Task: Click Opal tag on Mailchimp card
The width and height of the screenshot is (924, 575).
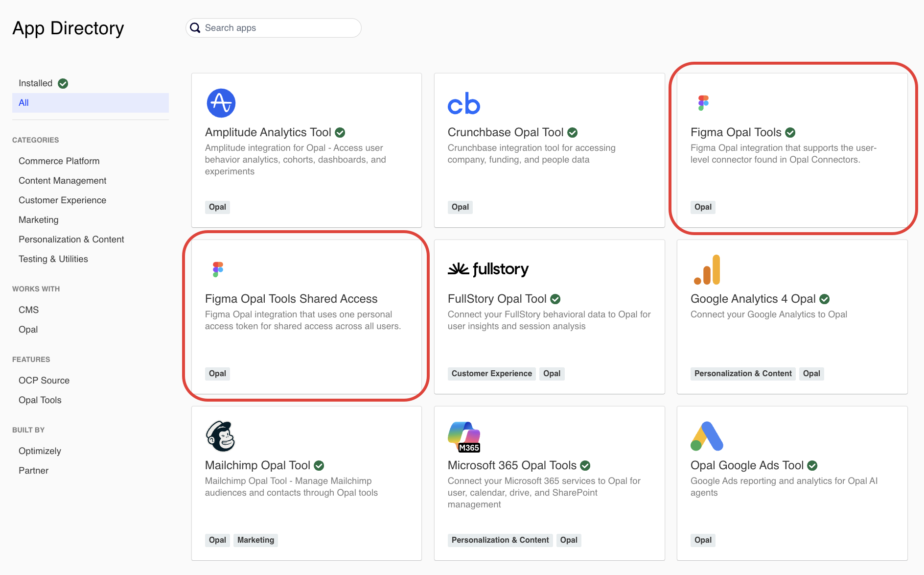Action: 217,540
